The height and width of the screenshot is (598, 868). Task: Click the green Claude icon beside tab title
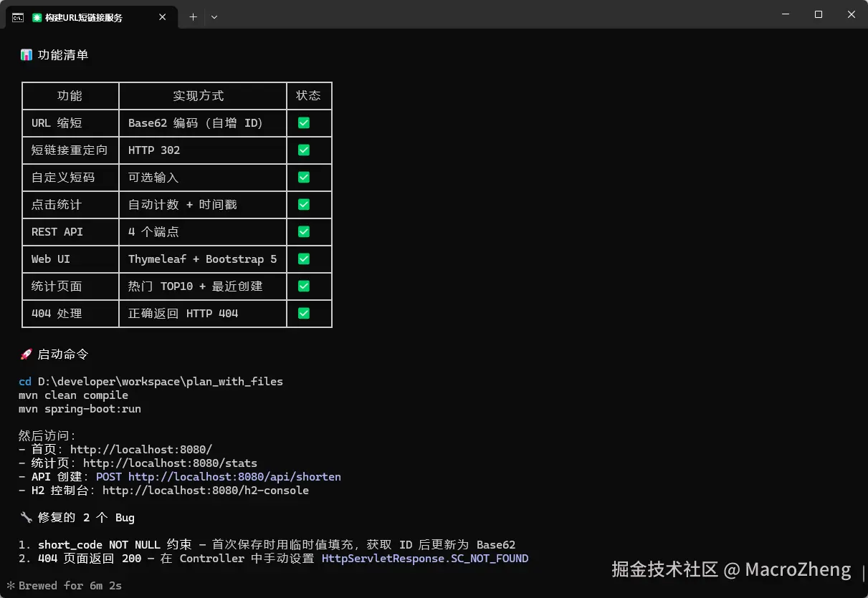point(37,17)
